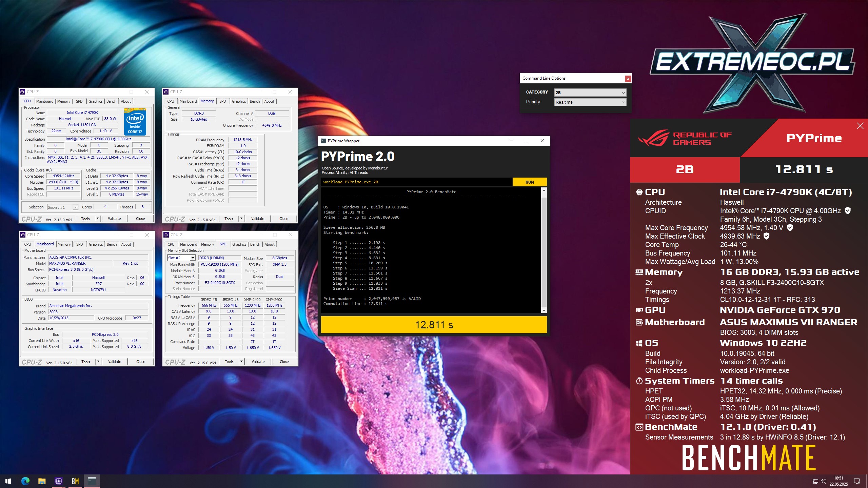Click BenchMate BM taskbar icon
Viewport: 868px width, 488px height.
(x=75, y=481)
